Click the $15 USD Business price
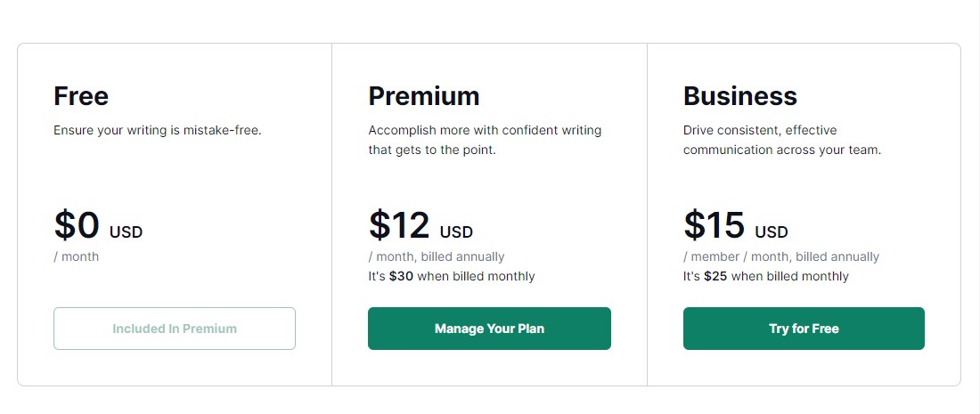This screenshot has height=414, width=980. coord(736,225)
